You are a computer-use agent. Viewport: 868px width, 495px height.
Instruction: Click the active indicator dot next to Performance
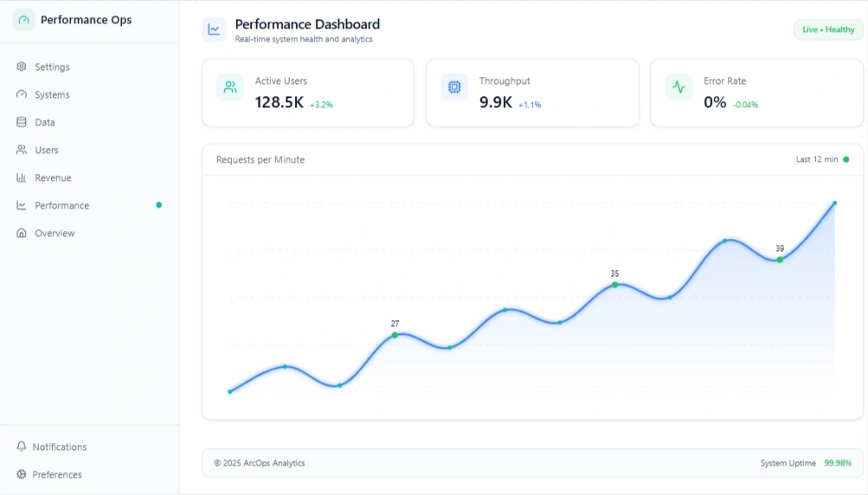click(x=159, y=205)
